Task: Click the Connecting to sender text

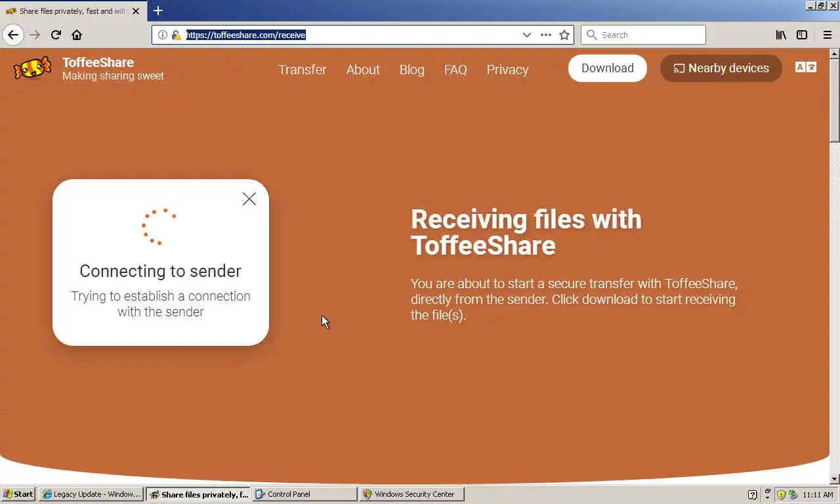Action: tap(160, 271)
